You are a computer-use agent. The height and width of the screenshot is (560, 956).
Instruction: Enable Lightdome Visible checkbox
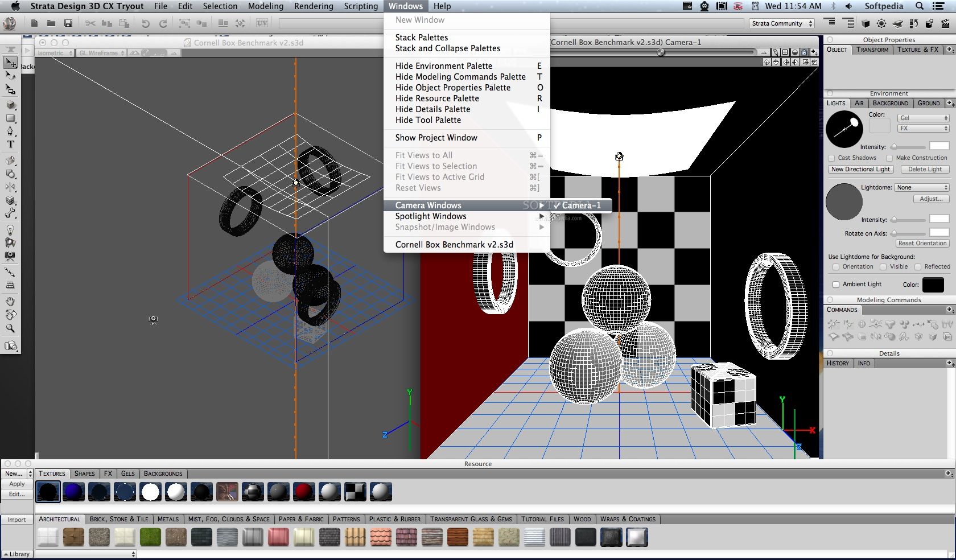(x=883, y=267)
